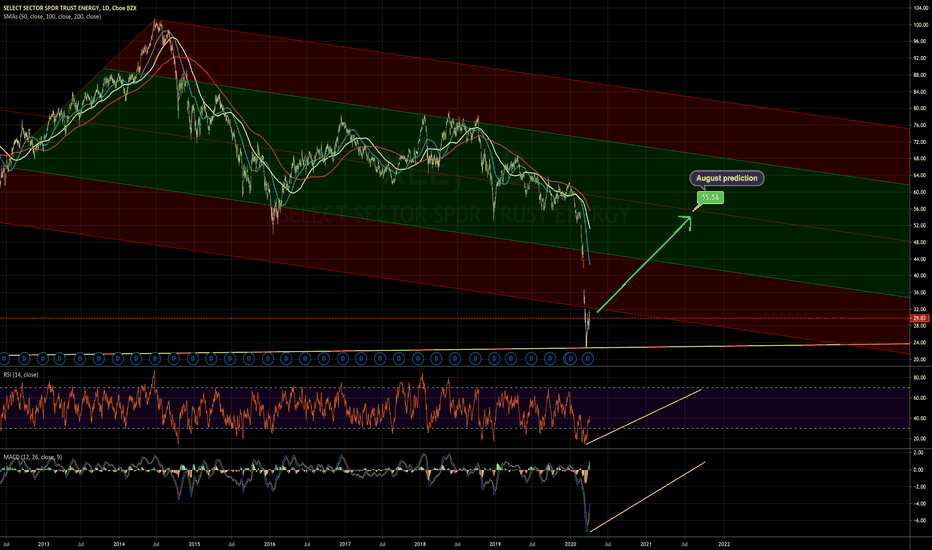Click 96.00 on the price scale
932x550 pixels.
coord(920,42)
